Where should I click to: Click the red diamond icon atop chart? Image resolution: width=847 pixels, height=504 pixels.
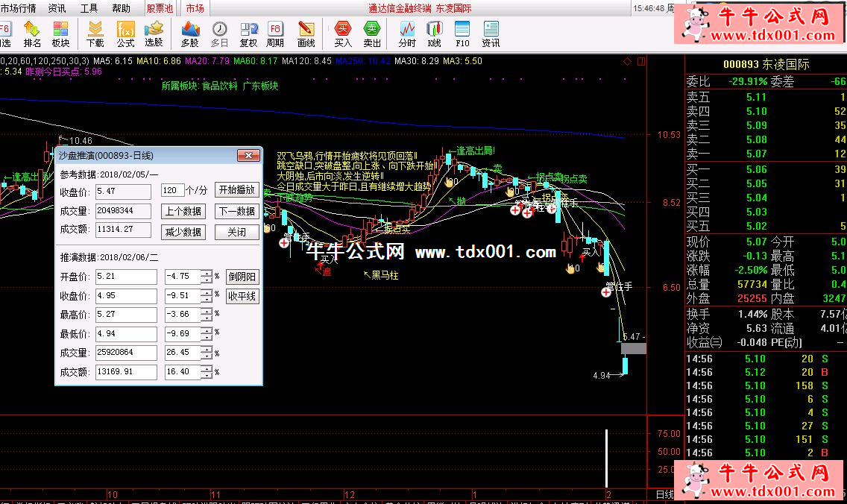627,62
